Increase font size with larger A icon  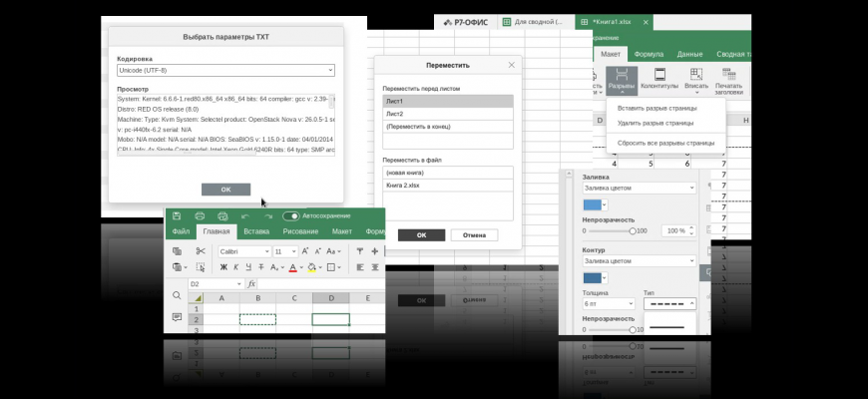(x=305, y=251)
